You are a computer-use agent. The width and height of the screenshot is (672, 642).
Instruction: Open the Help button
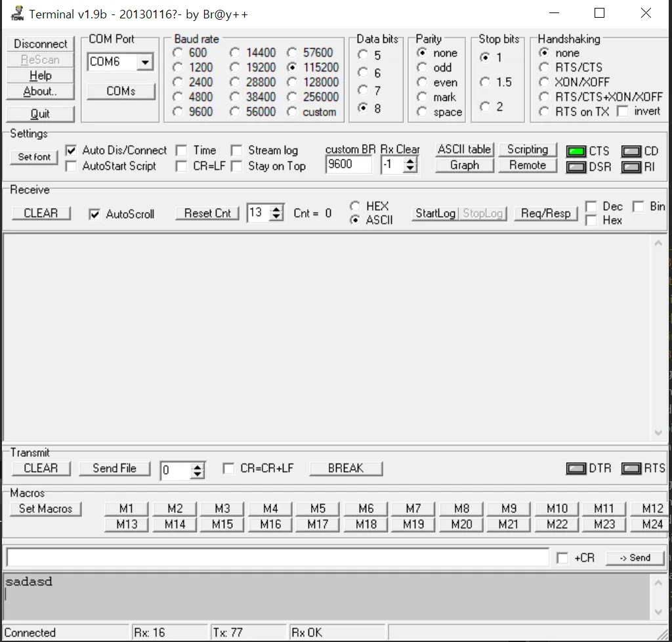(40, 76)
